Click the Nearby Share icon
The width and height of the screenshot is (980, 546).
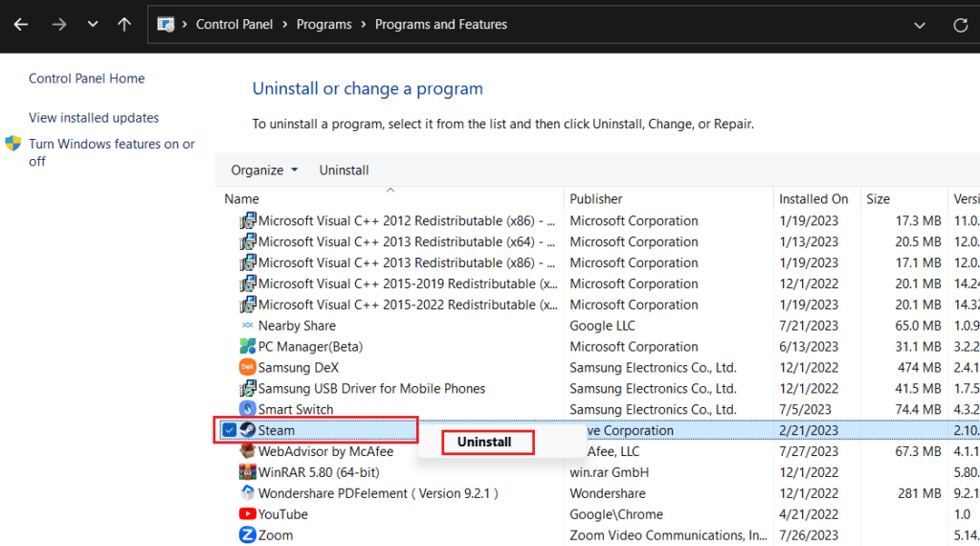248,326
